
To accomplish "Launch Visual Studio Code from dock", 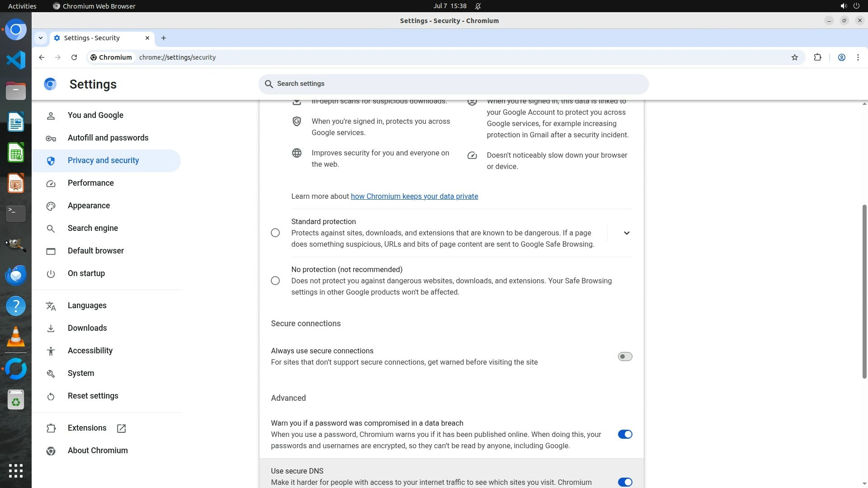I will [x=16, y=60].
